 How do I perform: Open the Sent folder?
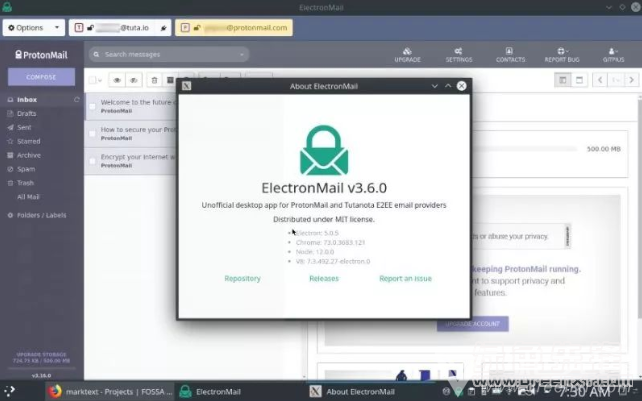[x=24, y=127]
